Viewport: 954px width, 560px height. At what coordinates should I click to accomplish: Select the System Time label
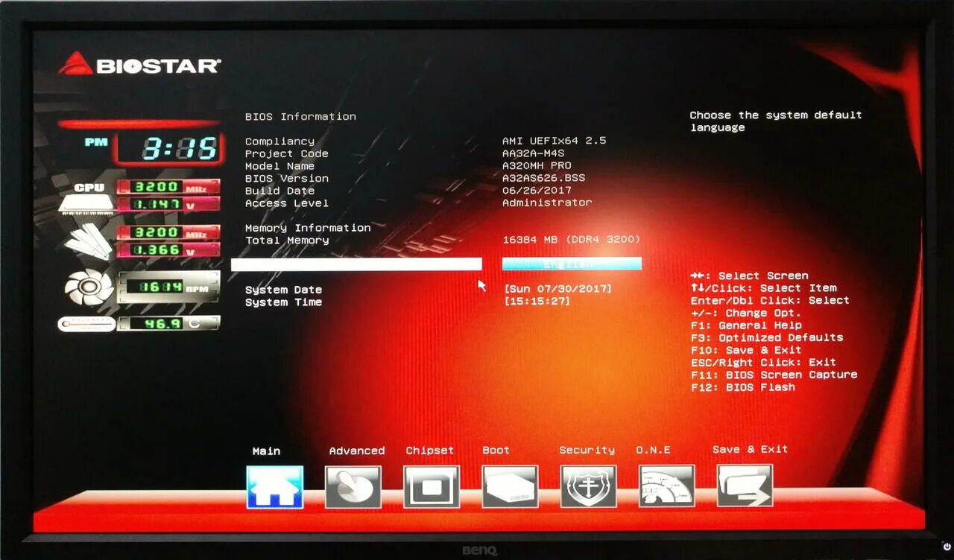tap(283, 302)
